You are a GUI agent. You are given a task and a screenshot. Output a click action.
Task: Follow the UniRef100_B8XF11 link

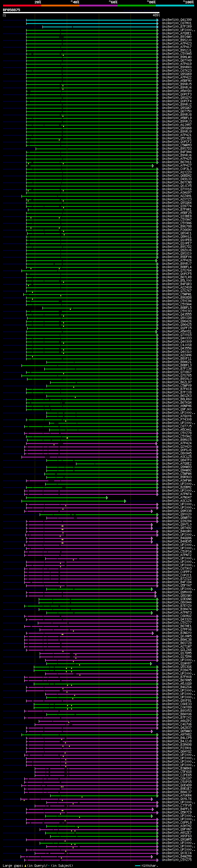click(x=176, y=358)
